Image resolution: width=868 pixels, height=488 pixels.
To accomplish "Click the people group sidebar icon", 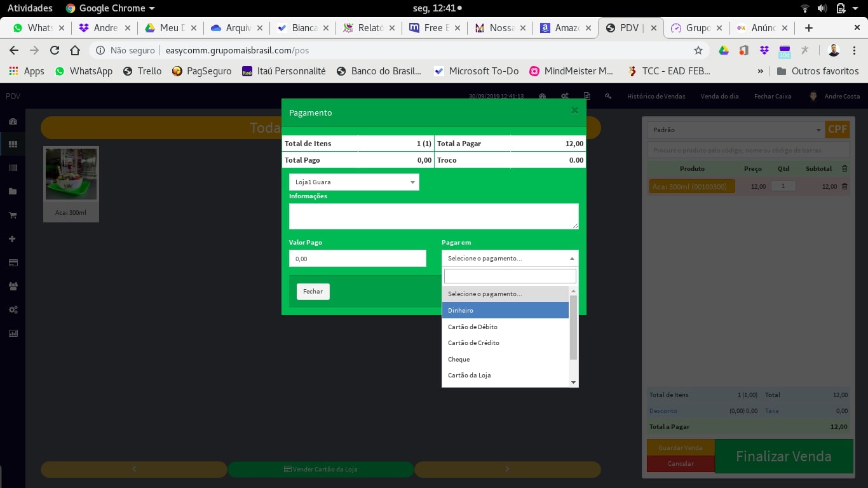I will pyautogui.click(x=13, y=286).
